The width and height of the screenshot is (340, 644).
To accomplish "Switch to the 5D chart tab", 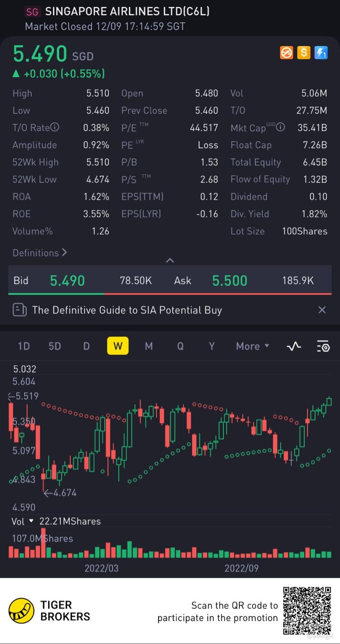I will tap(55, 346).
